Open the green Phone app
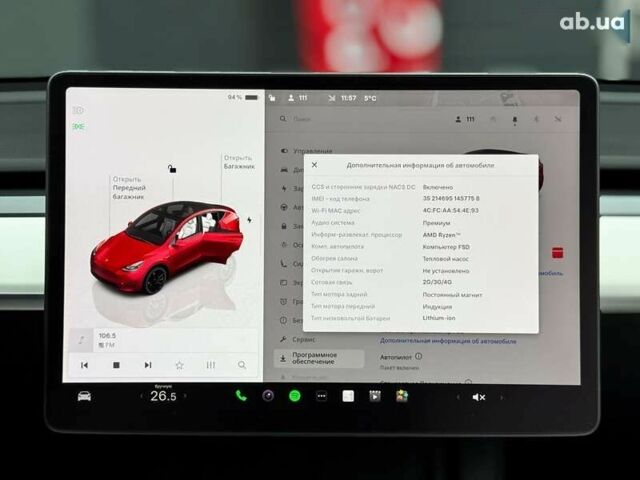The image size is (640, 480). 241,396
